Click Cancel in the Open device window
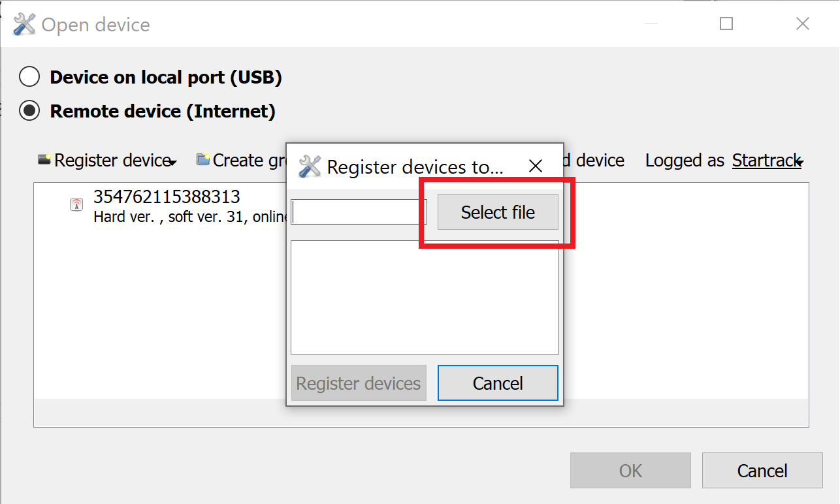Viewport: 840px width, 504px height. (762, 471)
